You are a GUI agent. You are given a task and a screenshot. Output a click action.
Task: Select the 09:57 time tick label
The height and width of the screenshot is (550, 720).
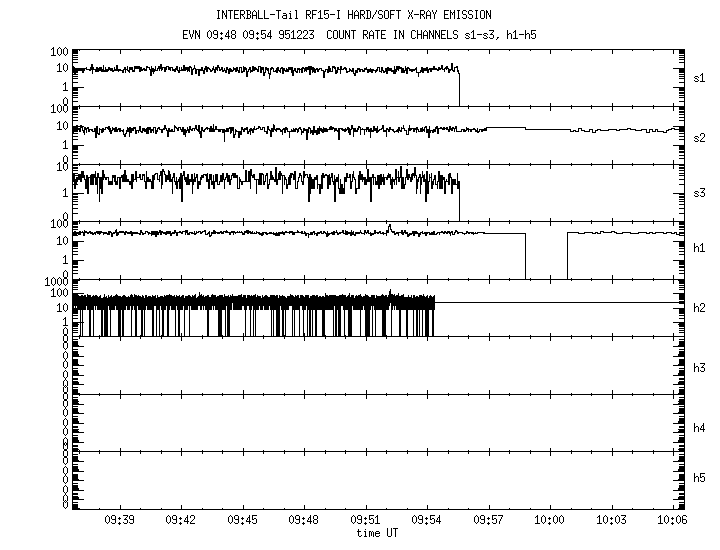coord(489,521)
